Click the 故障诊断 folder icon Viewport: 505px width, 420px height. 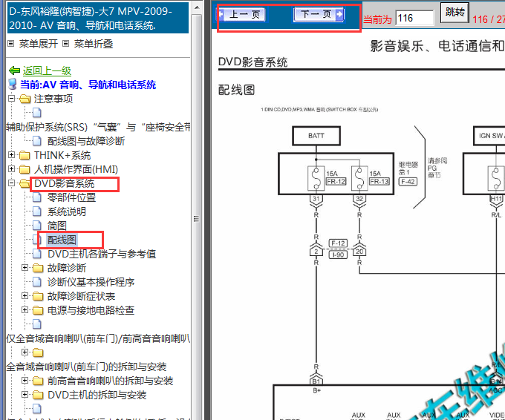(38, 268)
